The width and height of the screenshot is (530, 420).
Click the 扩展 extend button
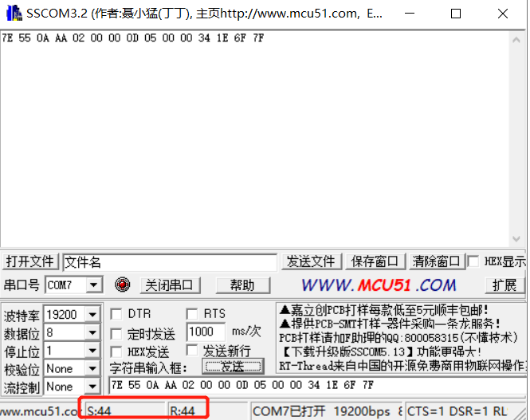point(505,285)
